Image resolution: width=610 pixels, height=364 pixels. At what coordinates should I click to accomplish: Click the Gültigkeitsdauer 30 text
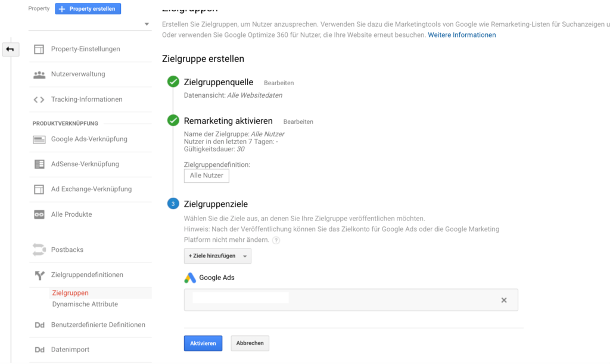point(214,149)
